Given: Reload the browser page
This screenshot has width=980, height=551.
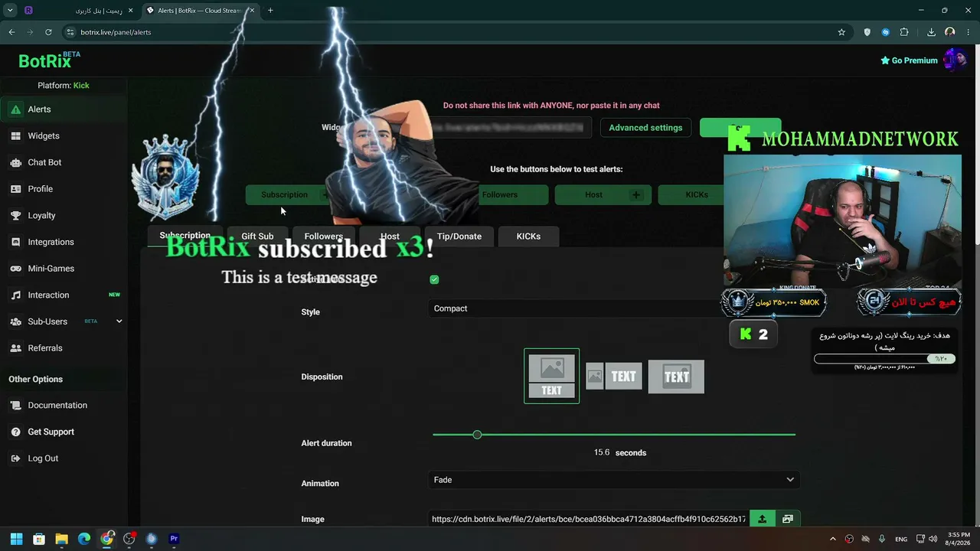Looking at the screenshot, I should [48, 32].
